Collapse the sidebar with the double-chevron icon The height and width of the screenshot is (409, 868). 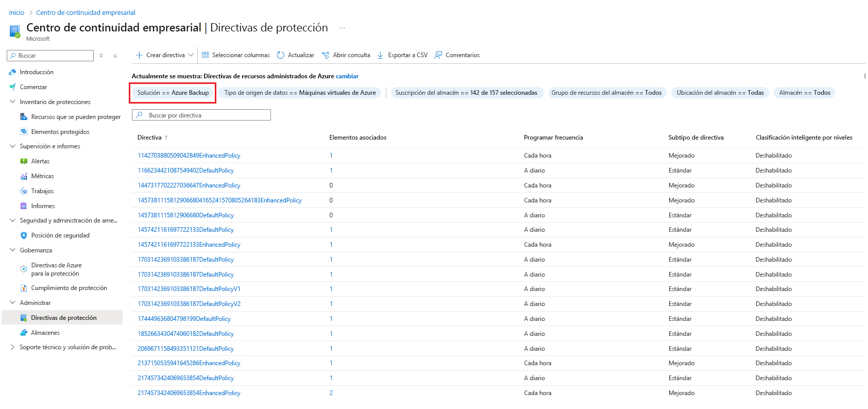[115, 56]
